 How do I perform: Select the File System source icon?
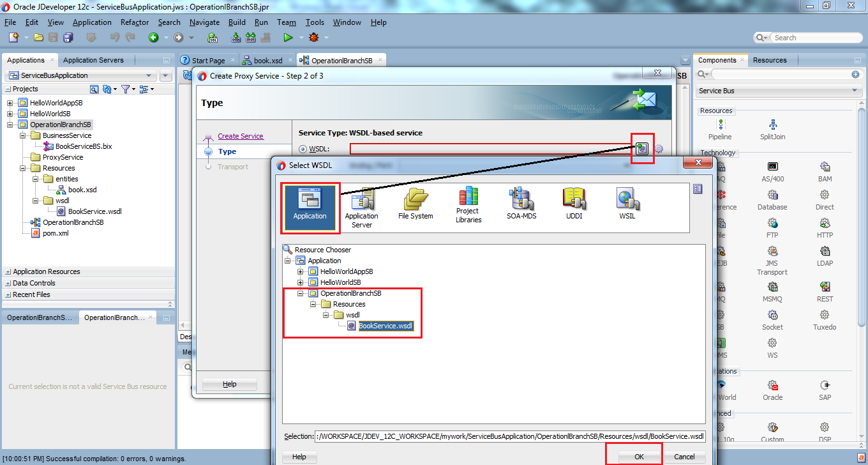tap(415, 204)
